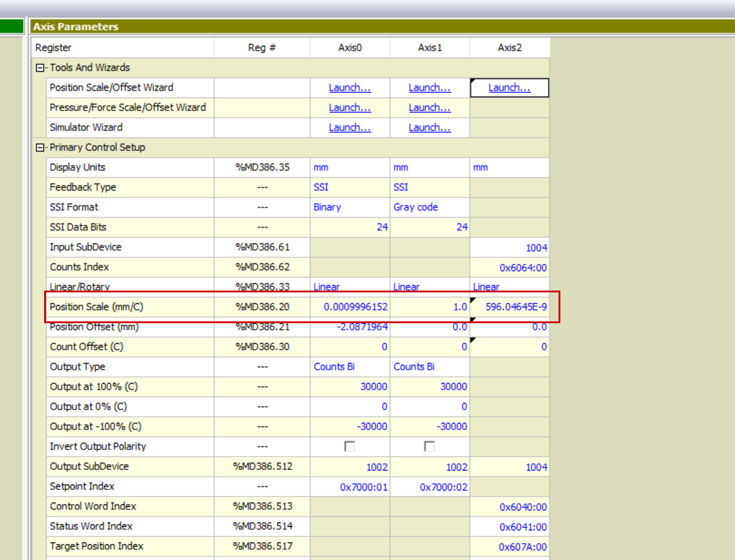The image size is (735, 560).
Task: Edit Output at -100% for Axis1
Action: click(x=430, y=426)
